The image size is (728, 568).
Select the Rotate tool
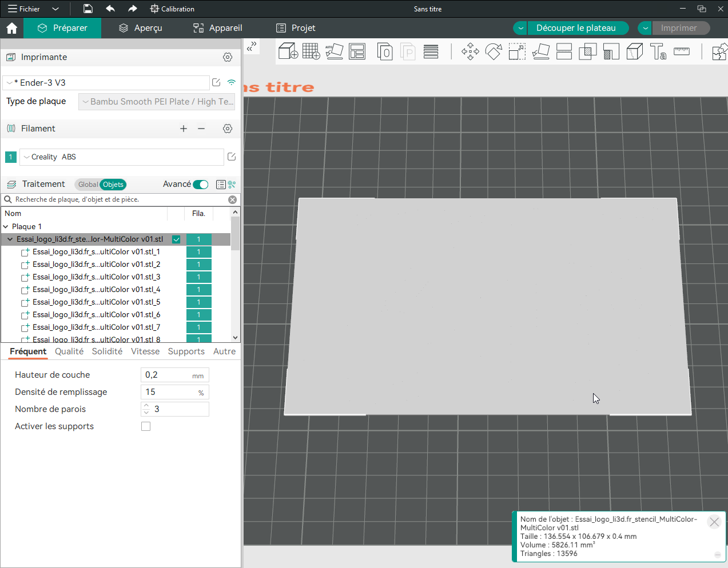pyautogui.click(x=494, y=51)
